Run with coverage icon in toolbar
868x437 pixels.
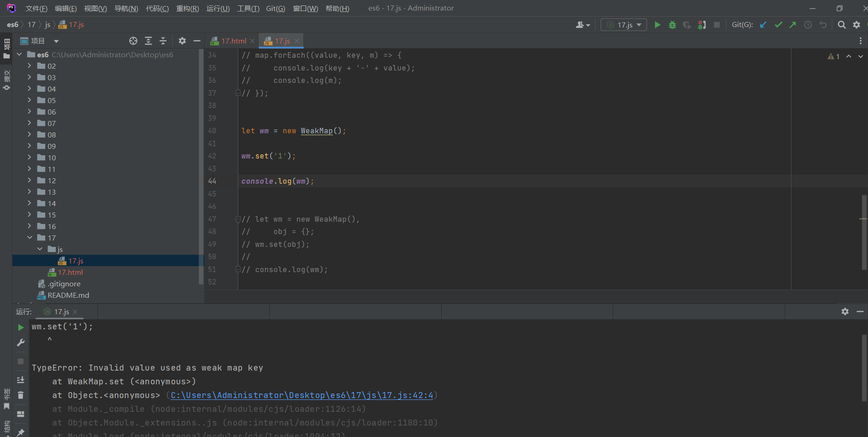(687, 25)
